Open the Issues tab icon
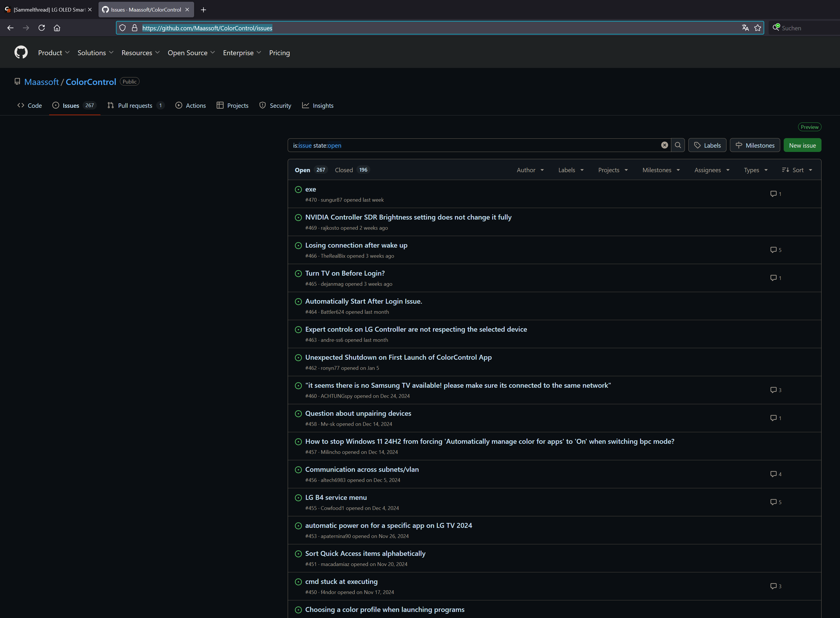840x618 pixels. pyautogui.click(x=56, y=105)
